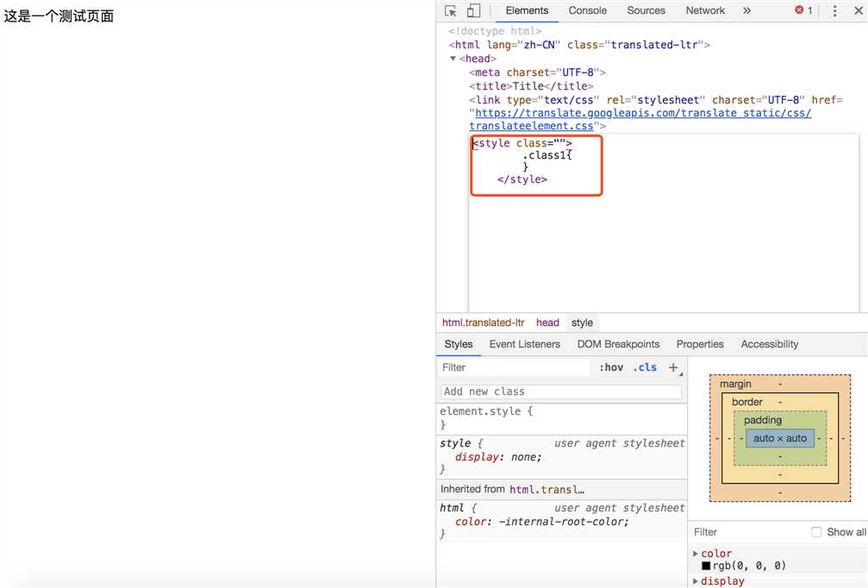Screen dimensions: 868x588
Task: Expand the display computed property
Action: (696, 581)
